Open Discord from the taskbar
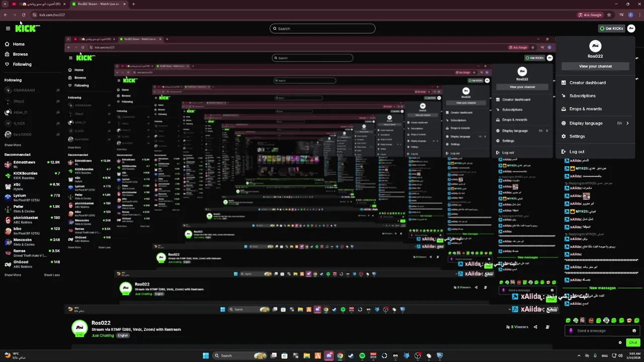Viewport: 644px width, 362px height. tap(329, 356)
